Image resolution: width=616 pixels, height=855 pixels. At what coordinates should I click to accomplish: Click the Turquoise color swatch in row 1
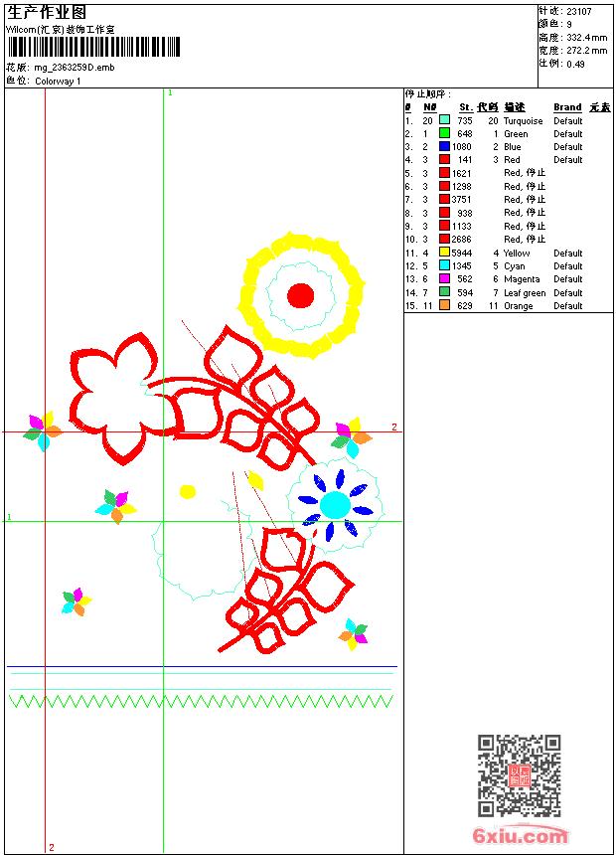444,120
